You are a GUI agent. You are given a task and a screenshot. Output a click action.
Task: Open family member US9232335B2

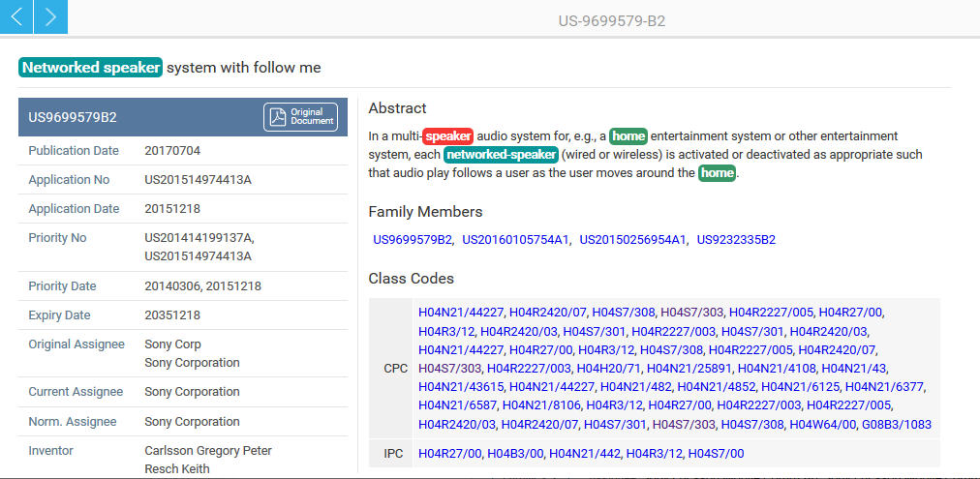736,239
